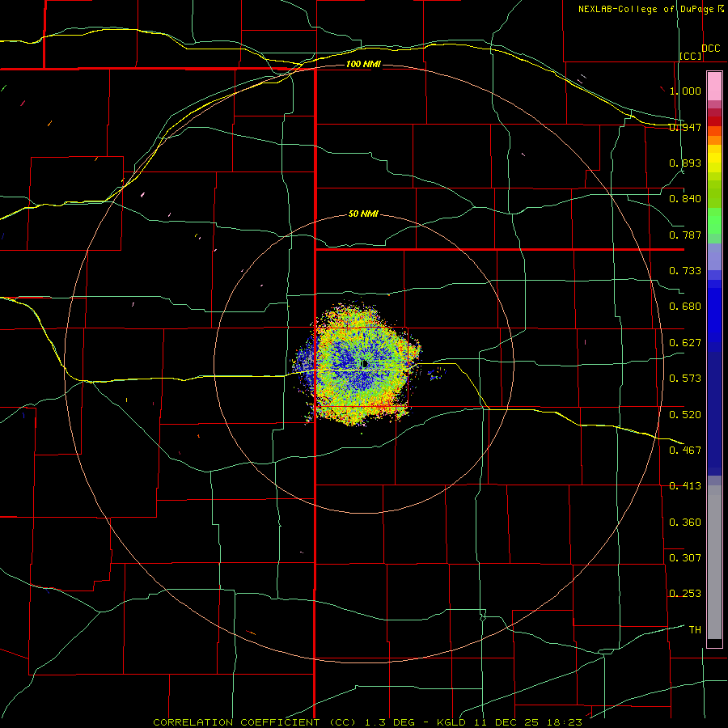Click the 1.3 DEG elevation angle text

point(391,722)
